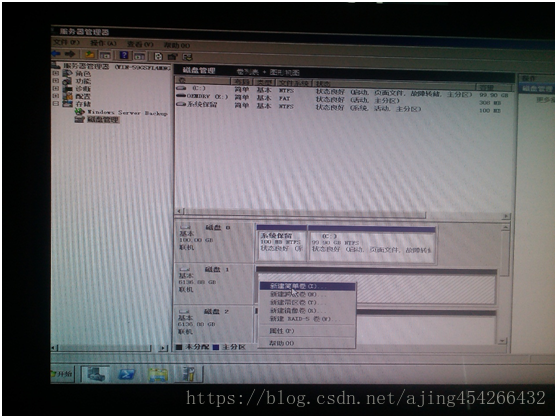Select Windows Server Backup in tree
Viewport: 557px width, 418px height.
[x=127, y=113]
